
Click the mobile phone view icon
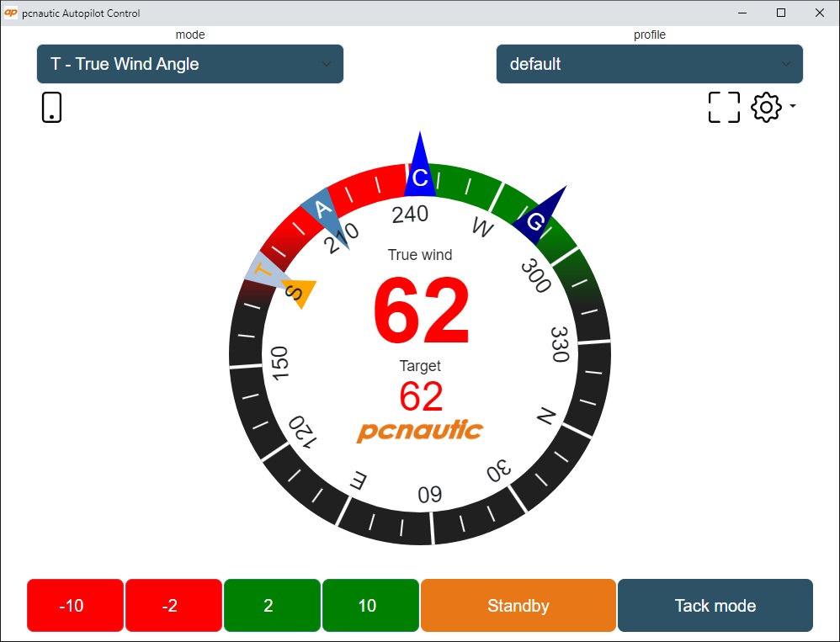(51, 107)
